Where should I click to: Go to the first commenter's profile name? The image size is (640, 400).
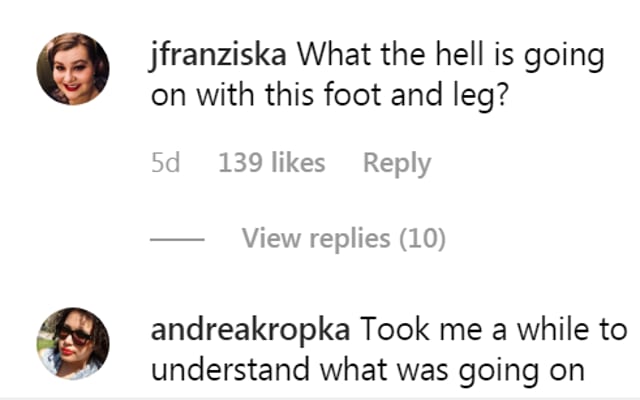(218, 56)
